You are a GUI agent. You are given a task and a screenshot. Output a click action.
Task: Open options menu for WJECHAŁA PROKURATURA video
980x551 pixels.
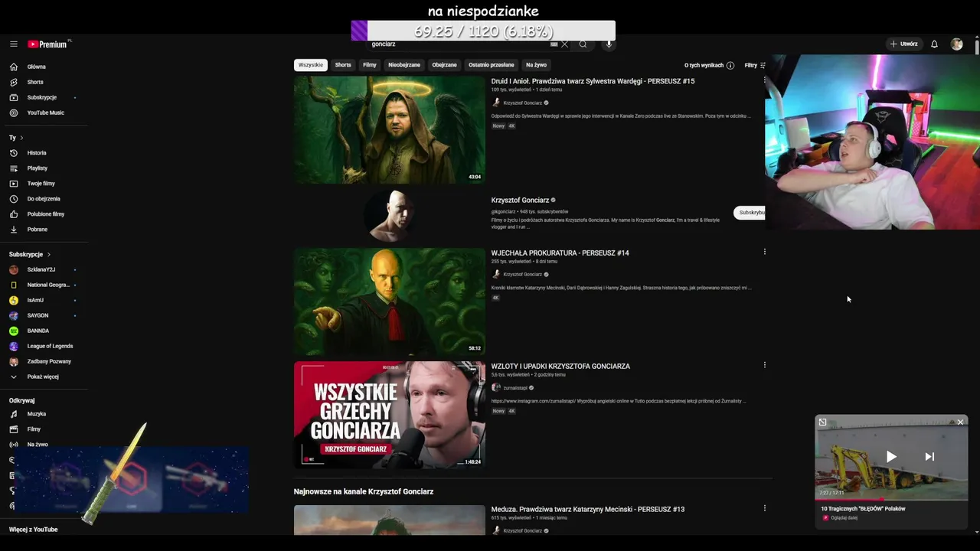click(x=764, y=252)
